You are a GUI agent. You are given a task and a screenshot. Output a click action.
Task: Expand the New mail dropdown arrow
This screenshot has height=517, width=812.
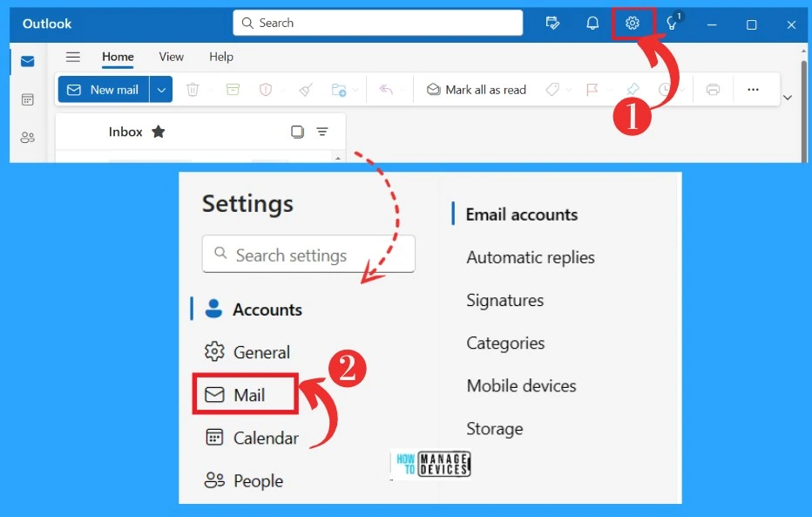pyautogui.click(x=161, y=90)
